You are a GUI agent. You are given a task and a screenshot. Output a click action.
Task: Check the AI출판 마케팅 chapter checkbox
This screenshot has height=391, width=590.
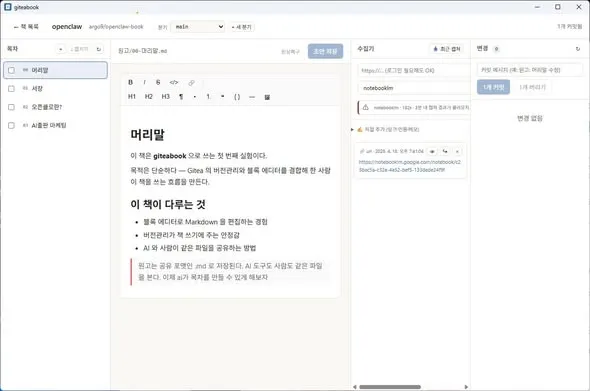11,126
